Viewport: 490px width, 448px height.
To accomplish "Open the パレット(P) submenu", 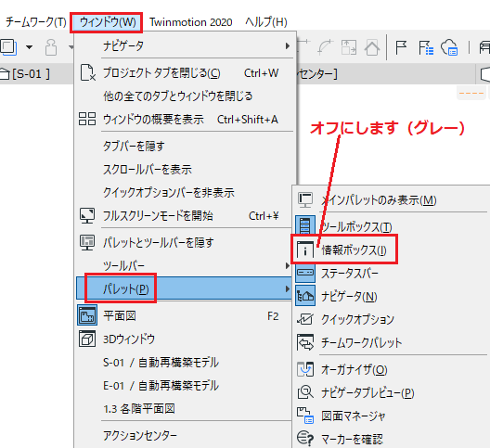I will pos(185,289).
